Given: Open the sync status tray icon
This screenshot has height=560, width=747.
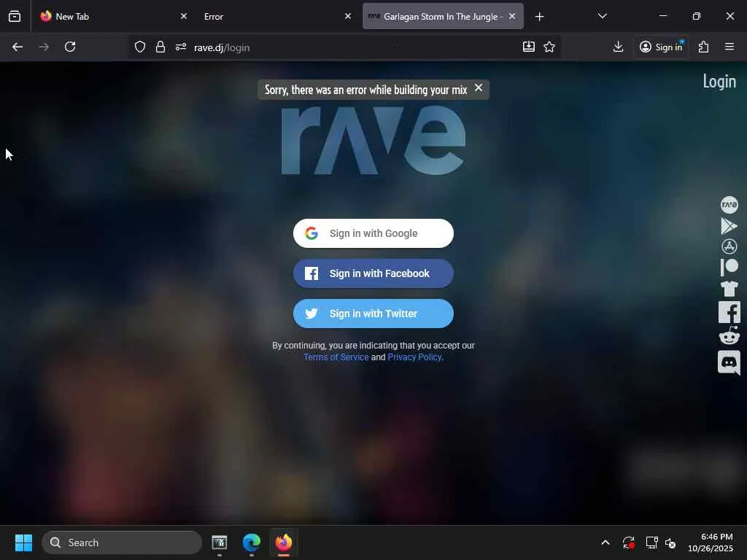Looking at the screenshot, I should point(628,542).
